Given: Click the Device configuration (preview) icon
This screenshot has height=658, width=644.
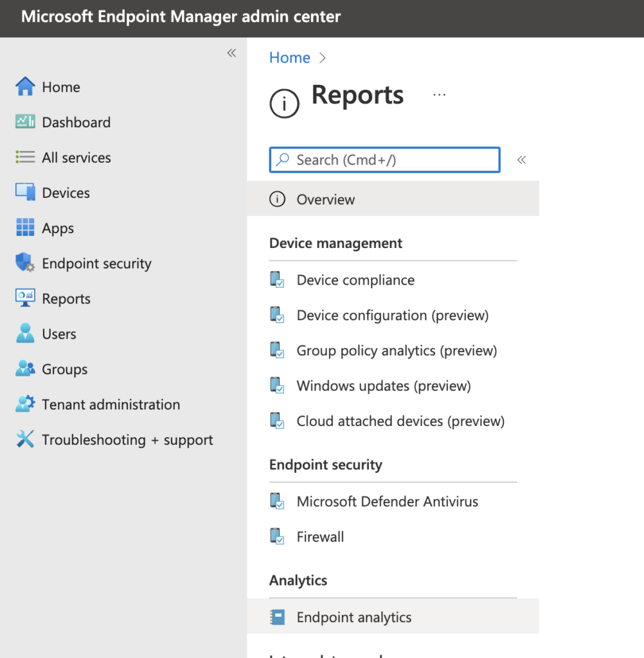Looking at the screenshot, I should coord(277,315).
